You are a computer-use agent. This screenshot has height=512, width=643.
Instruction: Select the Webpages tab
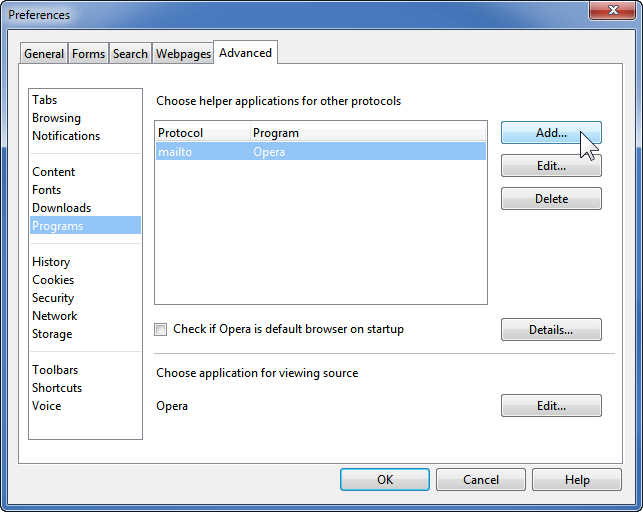tap(183, 54)
